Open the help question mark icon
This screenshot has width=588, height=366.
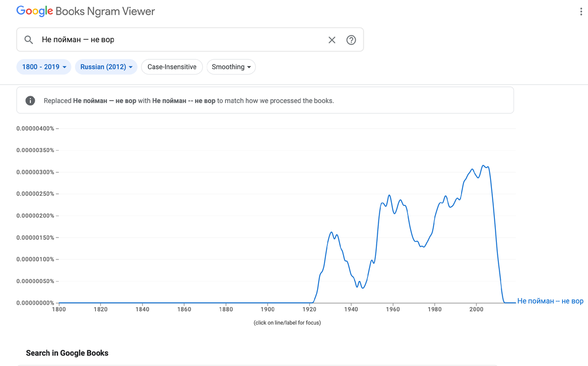(x=351, y=40)
